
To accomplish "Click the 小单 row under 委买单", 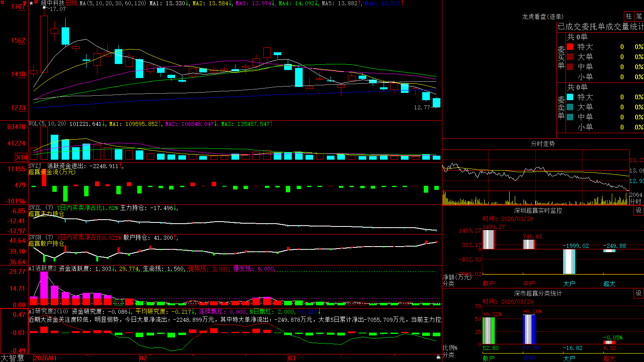I will click(605, 76).
